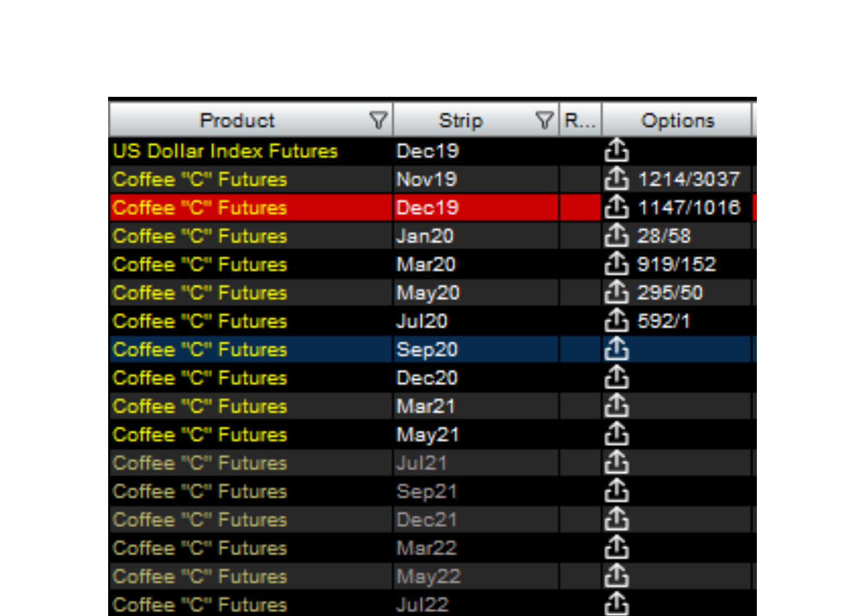Image resolution: width=865 pixels, height=616 pixels.
Task: Open options icon for Coffee Sep21 row
Action: (617, 491)
